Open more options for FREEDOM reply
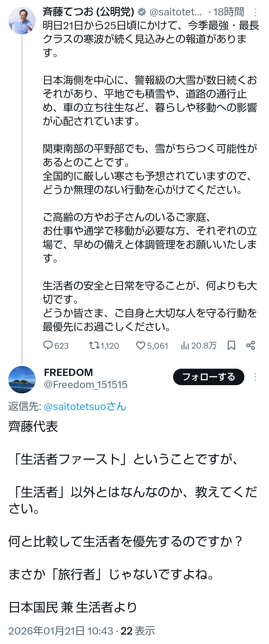The height and width of the screenshot is (644, 269). click(x=255, y=377)
